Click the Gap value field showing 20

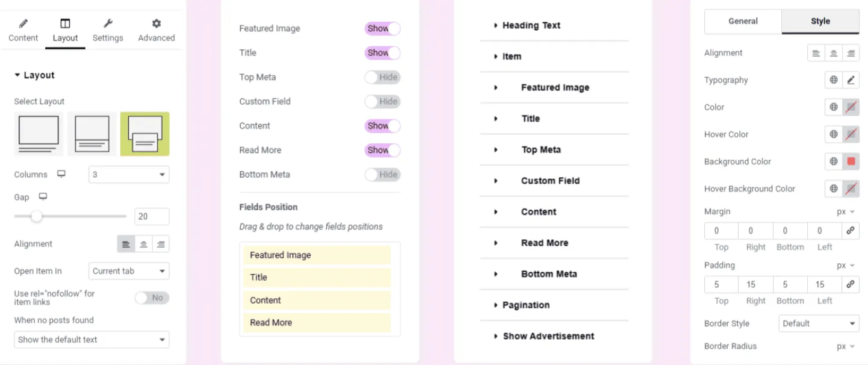152,217
